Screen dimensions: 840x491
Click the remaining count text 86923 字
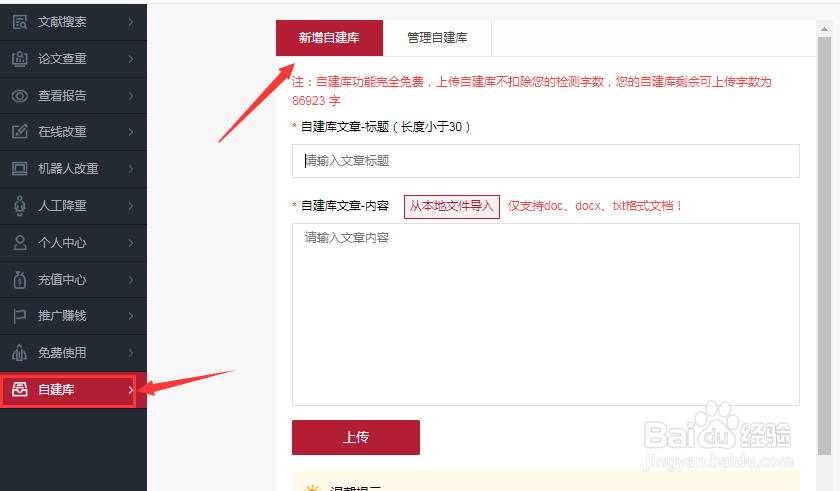[316, 101]
